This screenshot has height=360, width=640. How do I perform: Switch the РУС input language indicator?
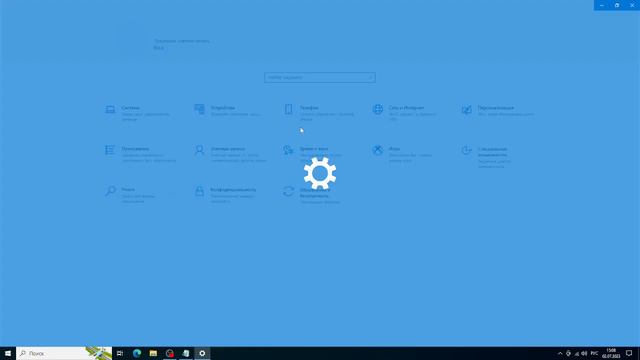click(594, 353)
